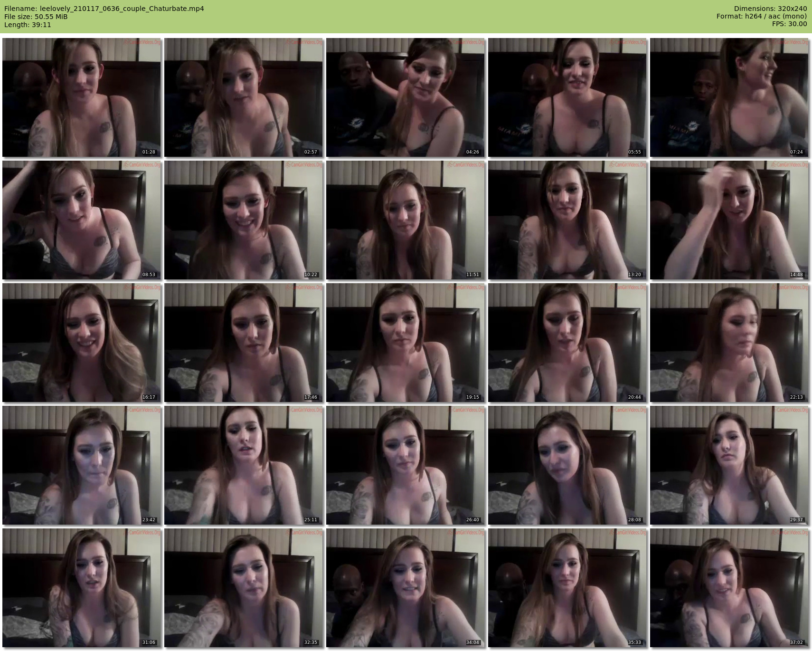812x651 pixels.
Task: Select the 'FPS: 30.00' text
Action: point(789,24)
